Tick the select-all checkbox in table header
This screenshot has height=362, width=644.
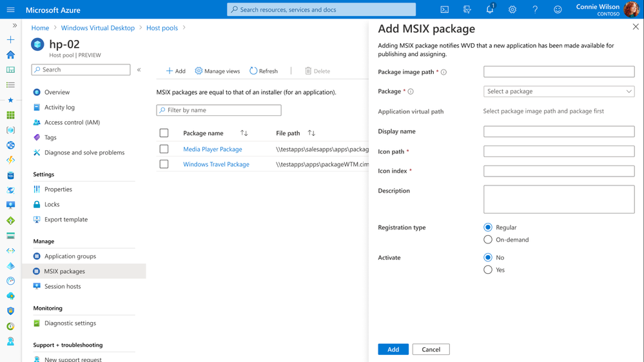click(164, 133)
